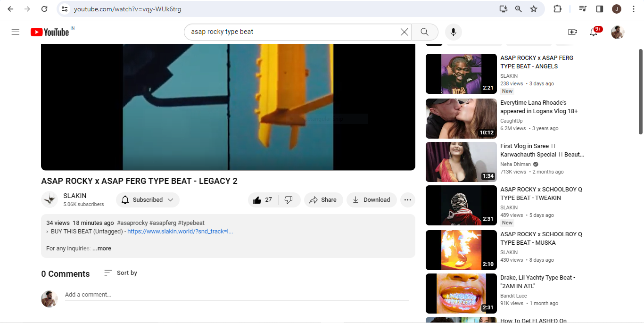Like the video with thumbs up
The width and height of the screenshot is (644, 323).
pyautogui.click(x=263, y=200)
